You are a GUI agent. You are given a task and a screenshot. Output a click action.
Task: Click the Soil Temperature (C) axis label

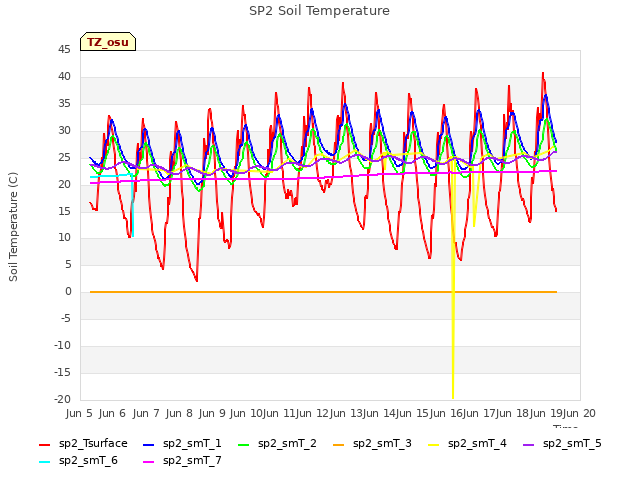click(13, 227)
